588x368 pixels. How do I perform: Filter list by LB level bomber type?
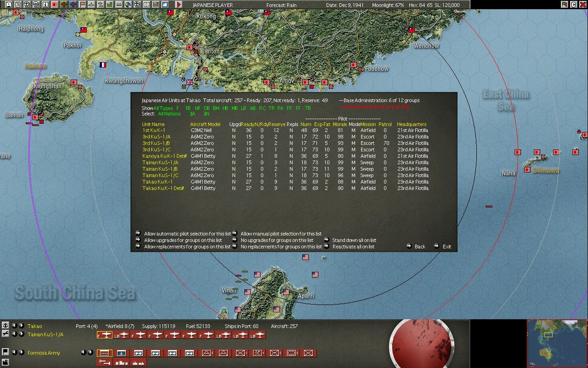coord(243,108)
